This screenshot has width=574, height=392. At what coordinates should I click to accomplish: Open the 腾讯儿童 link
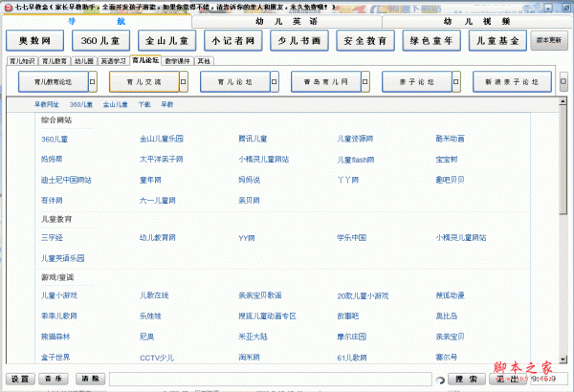tap(253, 139)
